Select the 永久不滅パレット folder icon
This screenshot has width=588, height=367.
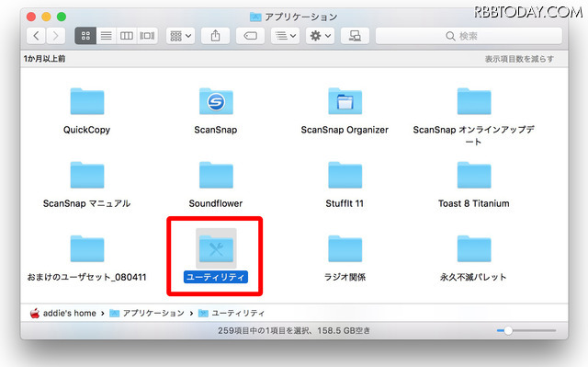click(474, 248)
